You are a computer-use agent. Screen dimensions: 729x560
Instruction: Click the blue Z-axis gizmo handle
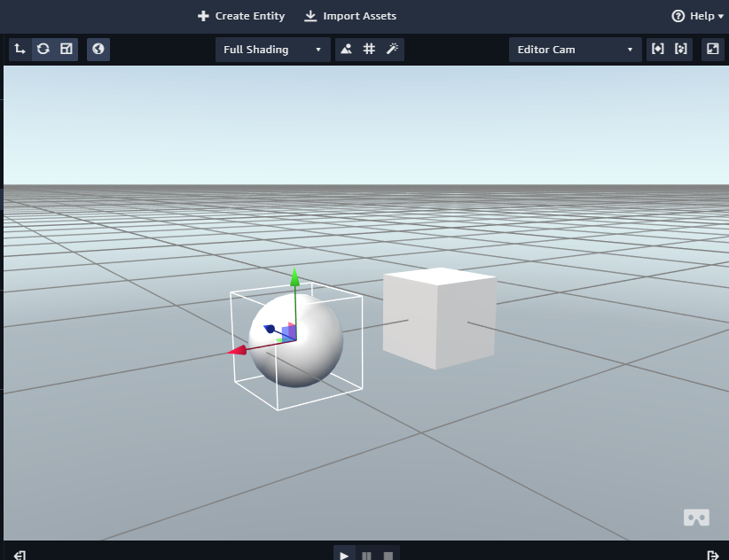click(270, 329)
